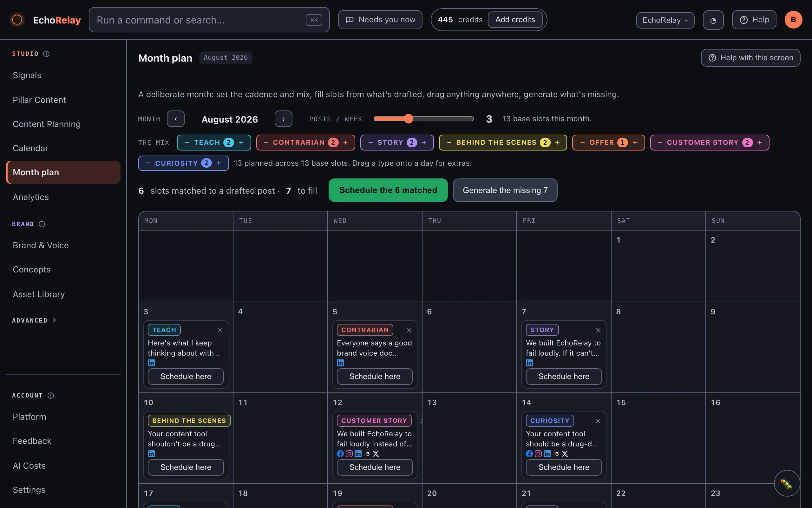812x508 pixels.
Task: Click Generate the missing 7 button
Action: 505,190
